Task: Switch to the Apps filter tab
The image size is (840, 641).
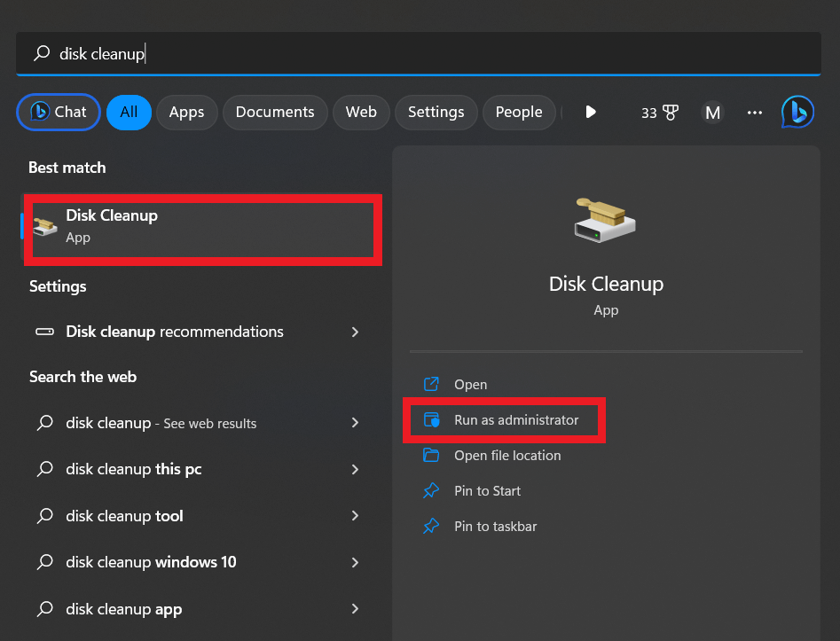Action: coord(186,112)
